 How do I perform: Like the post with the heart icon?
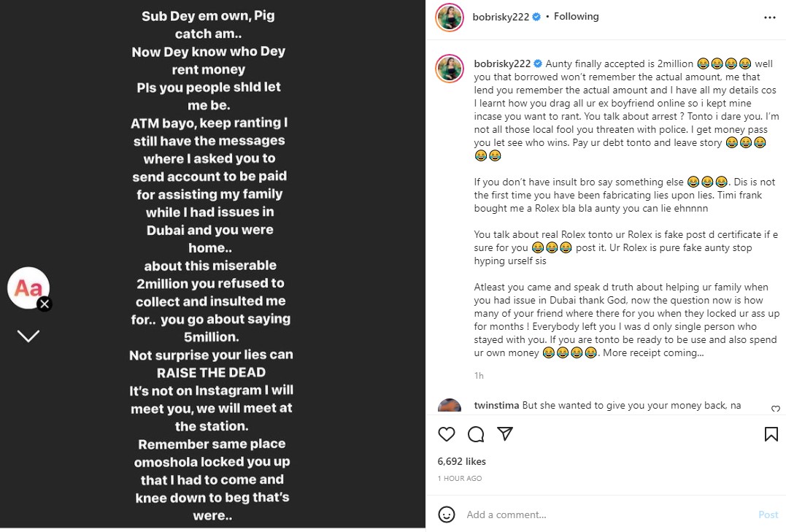point(447,434)
